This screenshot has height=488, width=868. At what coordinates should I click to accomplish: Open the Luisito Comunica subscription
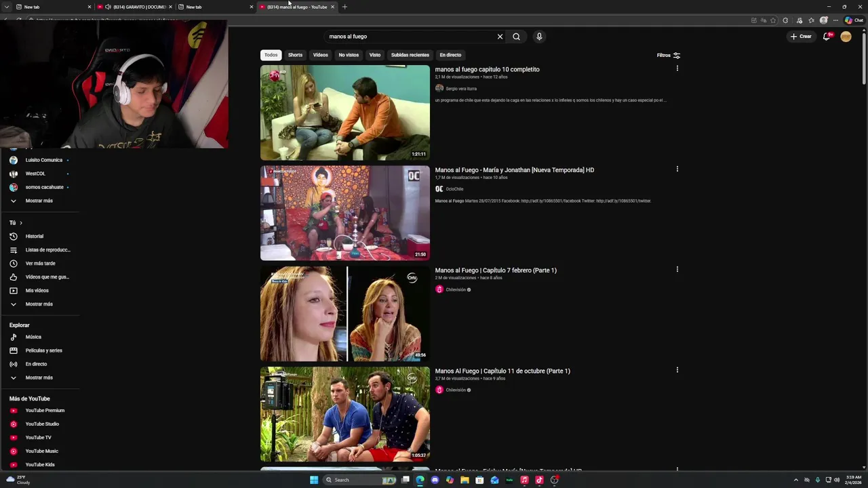point(39,160)
